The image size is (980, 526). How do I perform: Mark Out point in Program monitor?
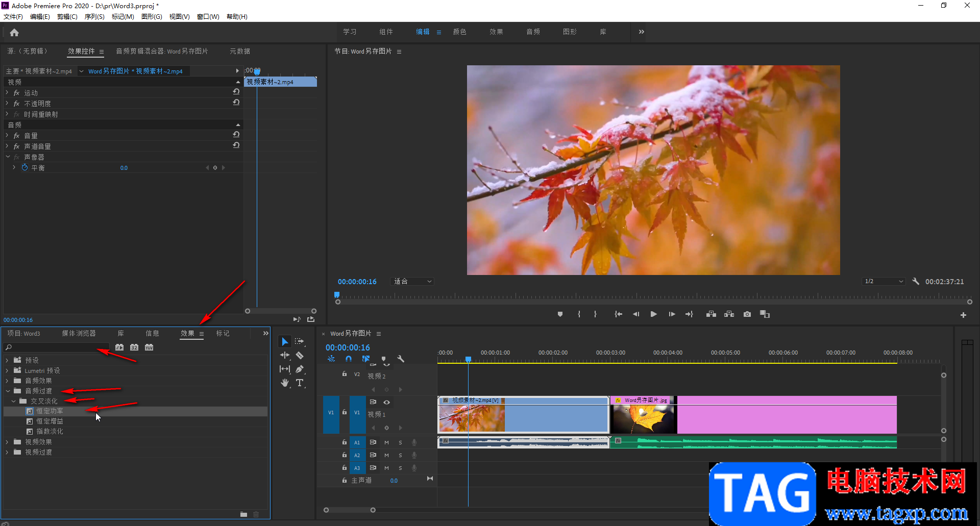595,314
